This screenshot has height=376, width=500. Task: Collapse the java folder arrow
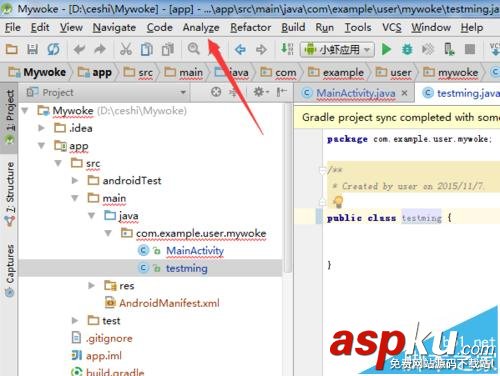pos(92,216)
